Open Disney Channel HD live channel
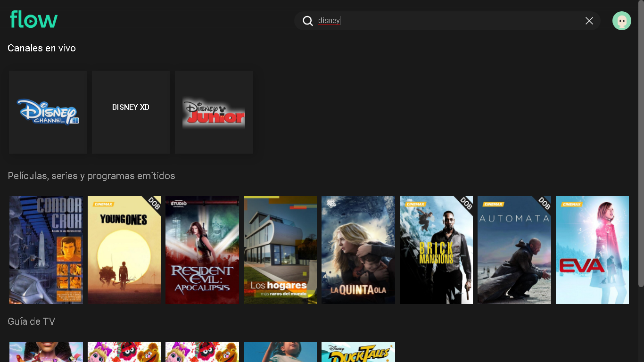644x362 pixels. click(48, 112)
